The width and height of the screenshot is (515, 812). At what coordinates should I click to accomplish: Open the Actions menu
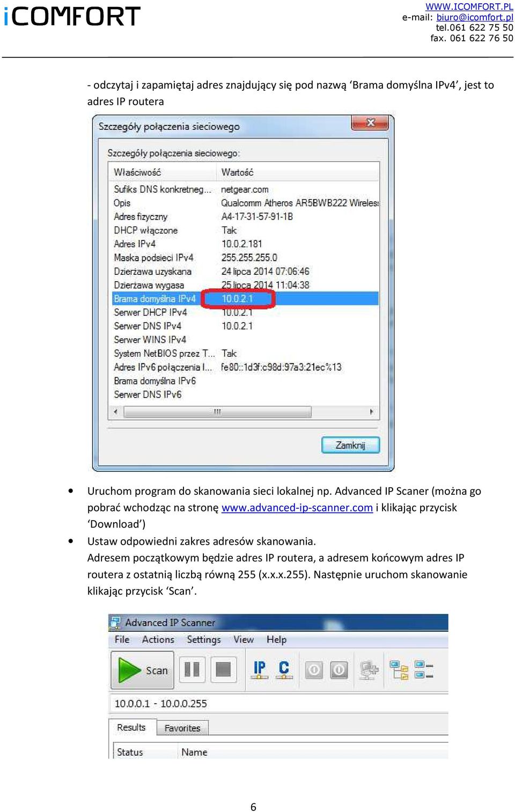[158, 639]
